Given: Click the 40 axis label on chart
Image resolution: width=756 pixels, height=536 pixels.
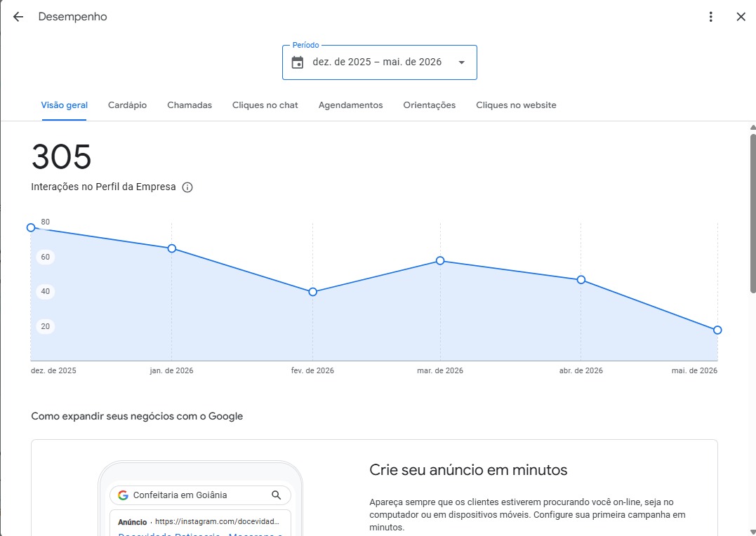Looking at the screenshot, I should tap(46, 292).
